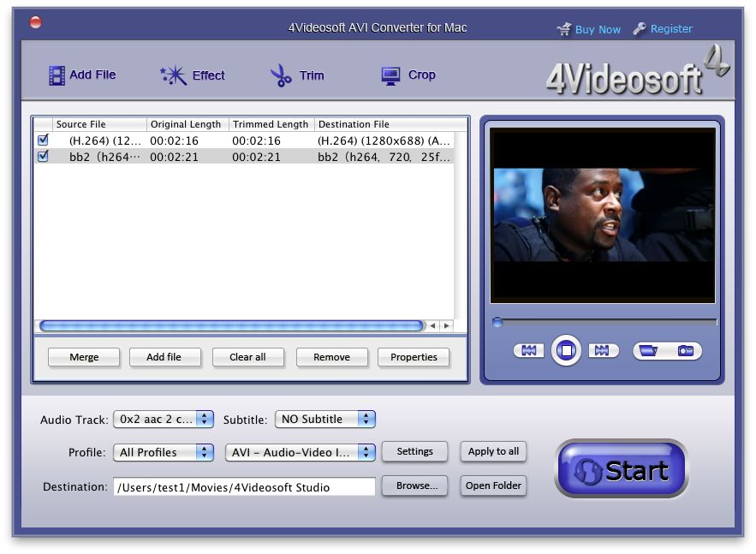Skip to next clip in preview
This screenshot has width=756, height=554.
pos(603,350)
